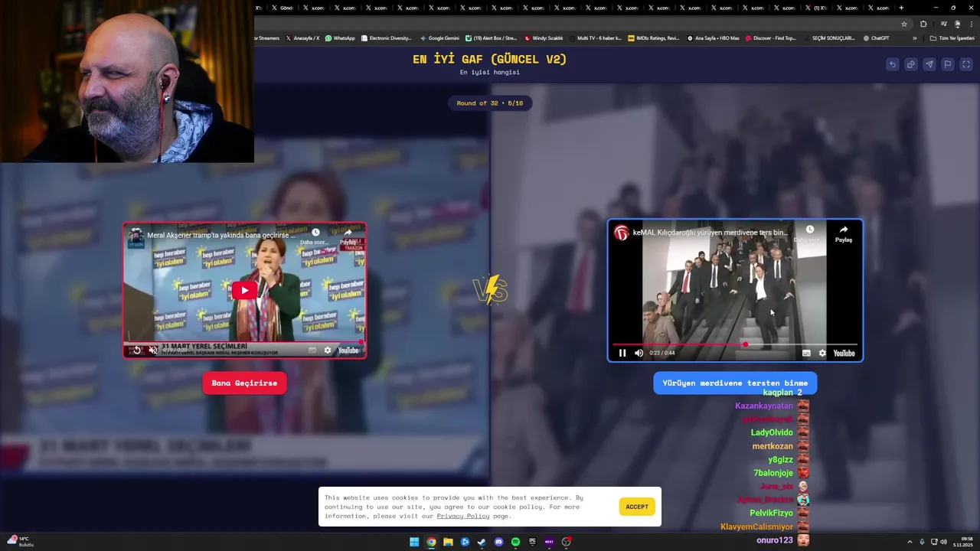Open the taskbar clock showing 09:58
The width and height of the screenshot is (980, 551).
[962, 542]
